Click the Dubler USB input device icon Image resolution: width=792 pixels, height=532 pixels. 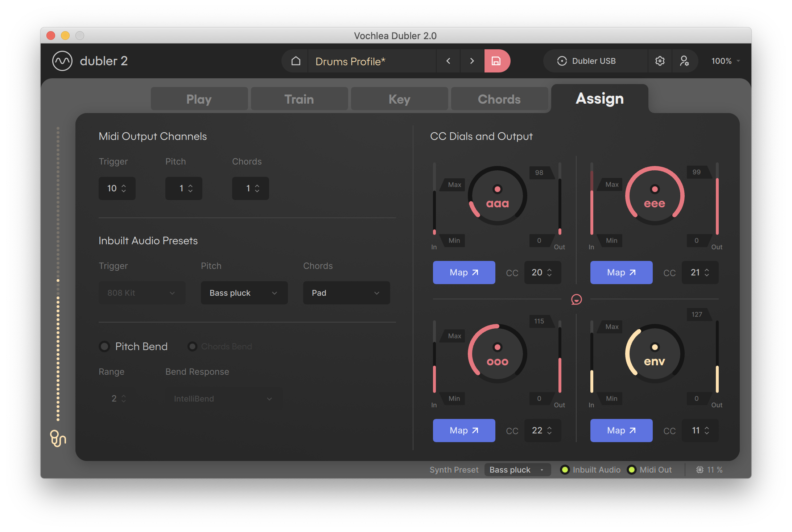tap(562, 61)
